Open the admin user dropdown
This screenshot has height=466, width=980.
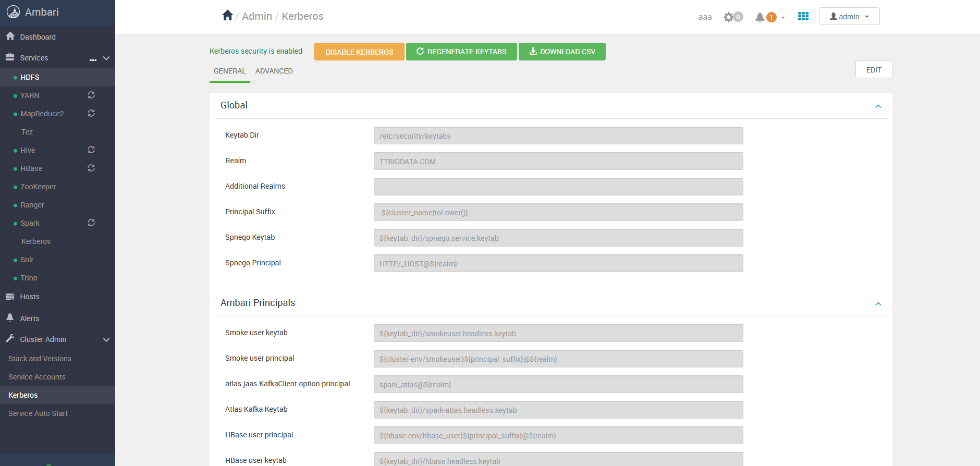pyautogui.click(x=849, y=17)
